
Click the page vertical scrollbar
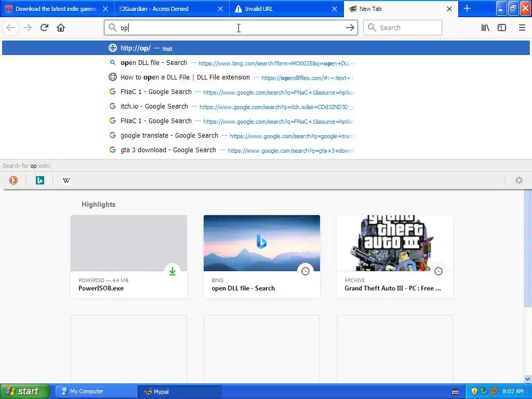(x=527, y=248)
